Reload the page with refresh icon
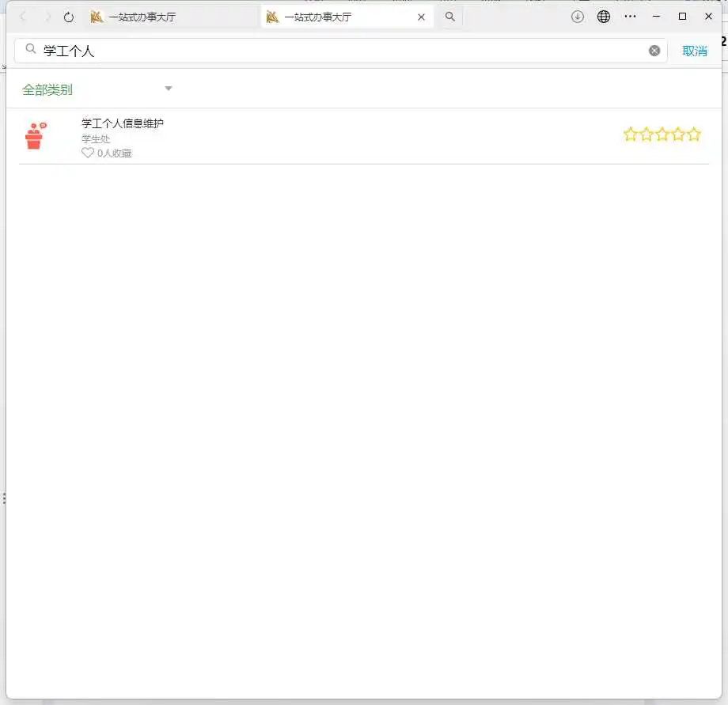Viewport: 728px width, 705px height. pyautogui.click(x=69, y=17)
